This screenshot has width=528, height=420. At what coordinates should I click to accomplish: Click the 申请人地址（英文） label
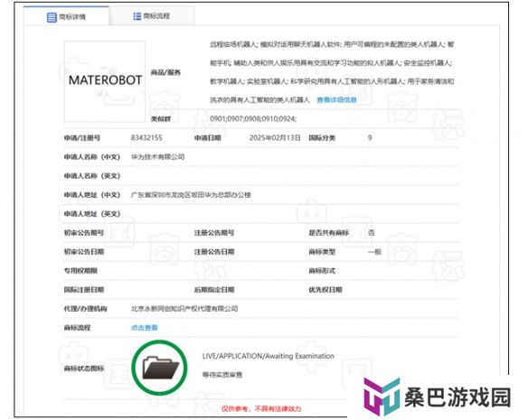[92, 214]
